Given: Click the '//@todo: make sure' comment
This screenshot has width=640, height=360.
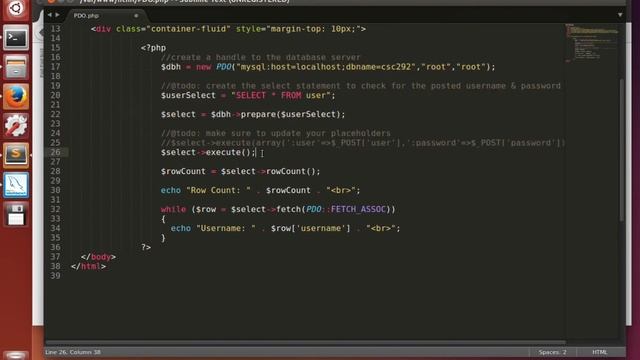Looking at the screenshot, I should 276,133.
